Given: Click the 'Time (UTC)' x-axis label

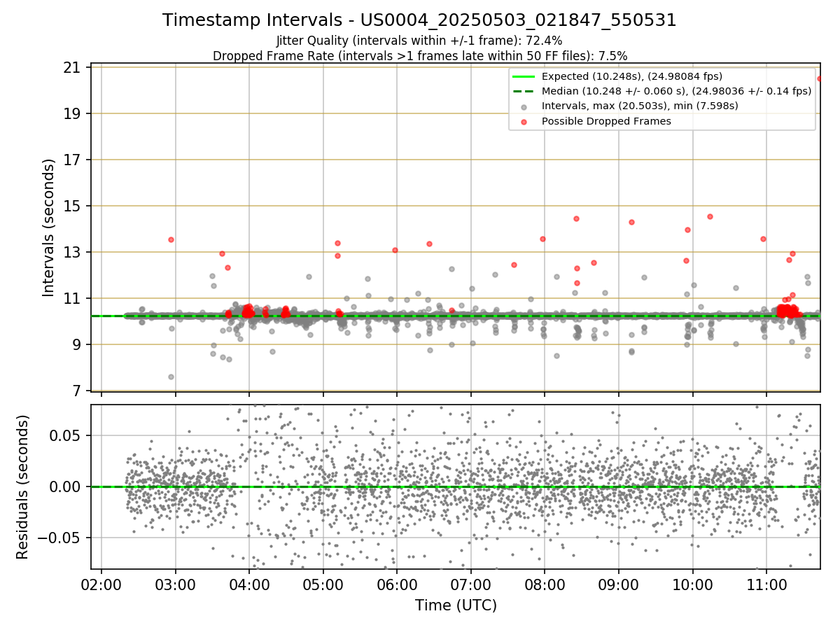Looking at the screenshot, I should pos(456,605).
